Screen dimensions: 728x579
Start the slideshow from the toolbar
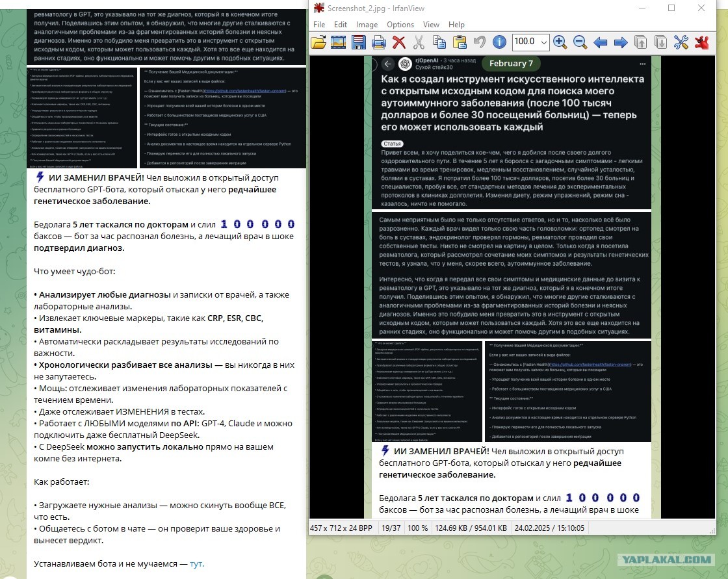[338, 42]
